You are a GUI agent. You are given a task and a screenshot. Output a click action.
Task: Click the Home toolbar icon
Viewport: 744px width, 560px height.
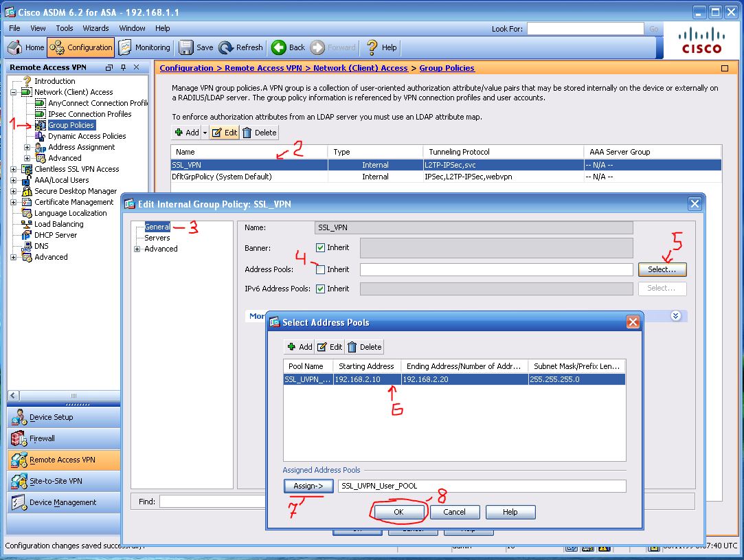(14, 47)
